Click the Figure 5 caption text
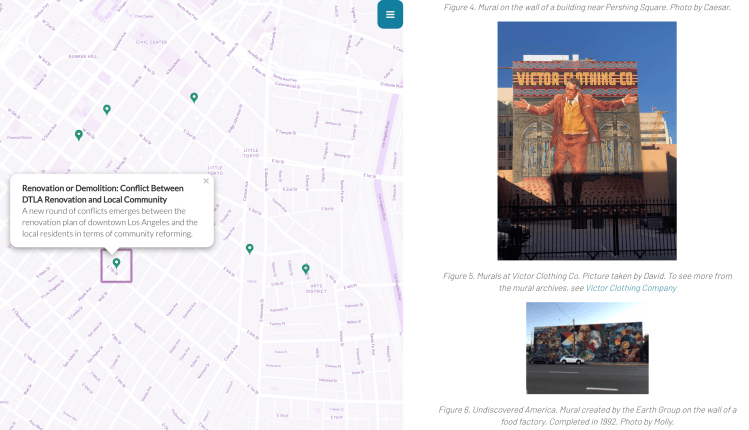Image resolution: width=749 pixels, height=430 pixels. 587,281
